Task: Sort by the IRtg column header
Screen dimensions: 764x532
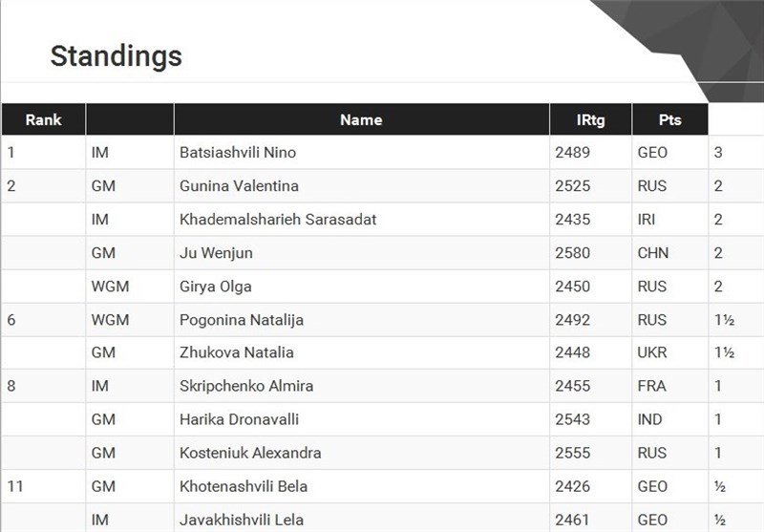Action: click(x=590, y=120)
